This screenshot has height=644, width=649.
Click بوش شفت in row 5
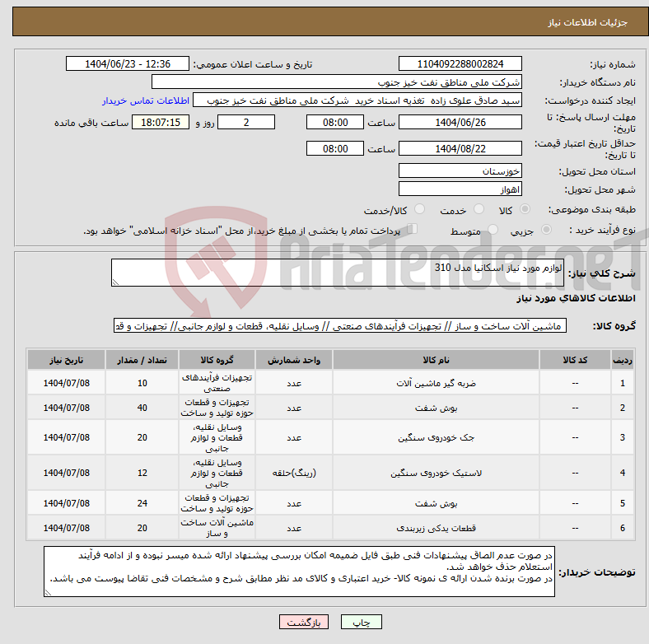[436, 503]
